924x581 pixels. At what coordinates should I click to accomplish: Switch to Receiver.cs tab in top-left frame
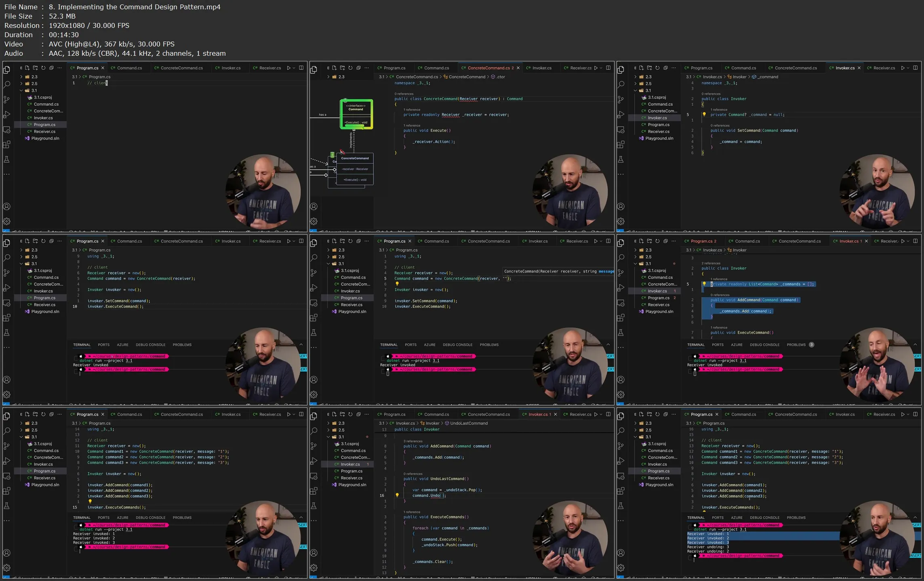(267, 68)
